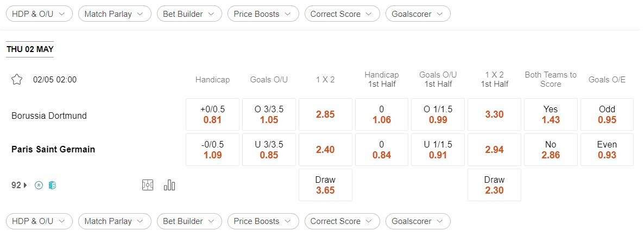Expand the bottom Goalscorer dropdown
The image size is (644, 237).
tap(418, 221)
